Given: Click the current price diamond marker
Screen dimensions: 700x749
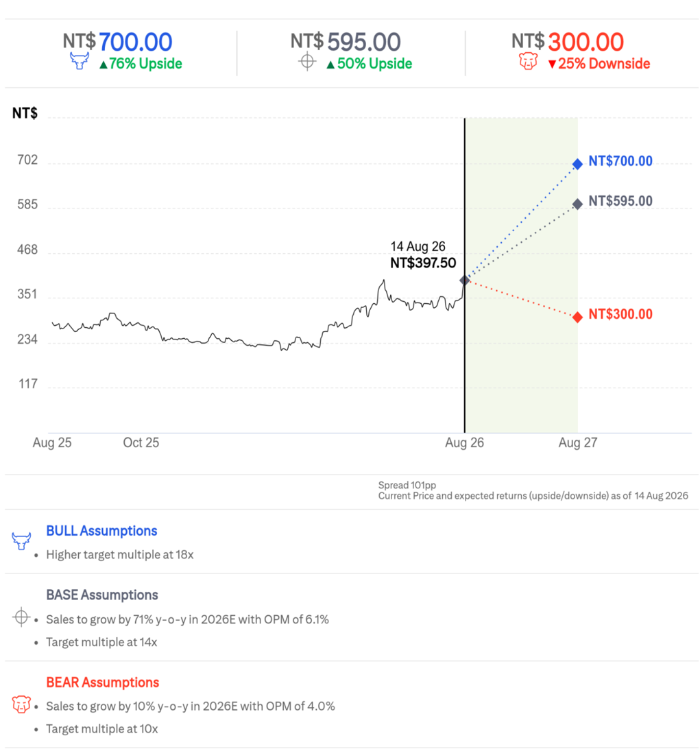Looking at the screenshot, I should 465,281.
